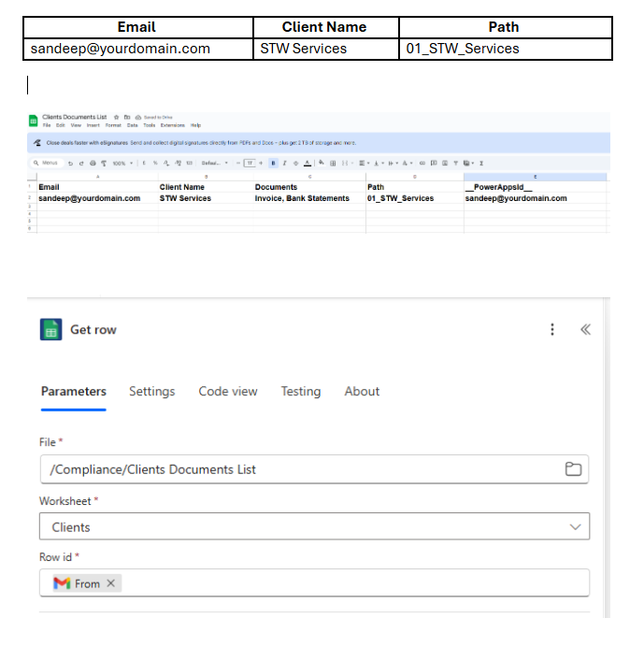Decrease font size with minus button
This screenshot has height=647, width=644.
coord(238,163)
